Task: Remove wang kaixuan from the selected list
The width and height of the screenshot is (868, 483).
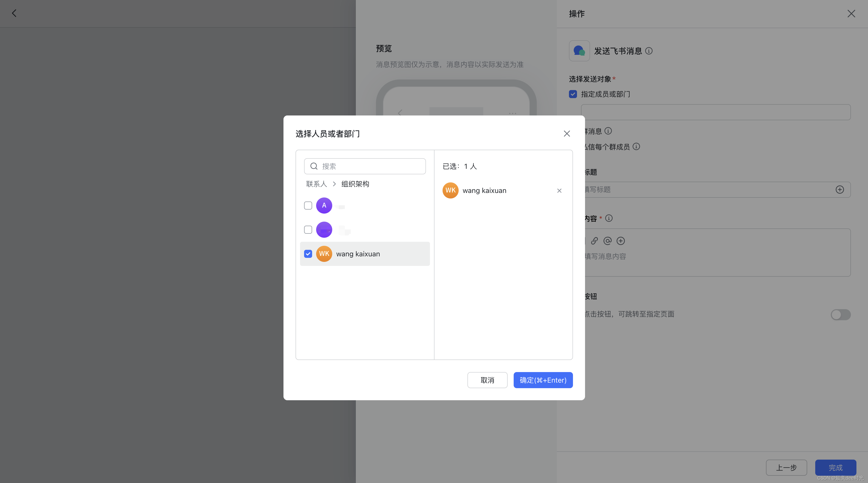Action: [x=559, y=191]
